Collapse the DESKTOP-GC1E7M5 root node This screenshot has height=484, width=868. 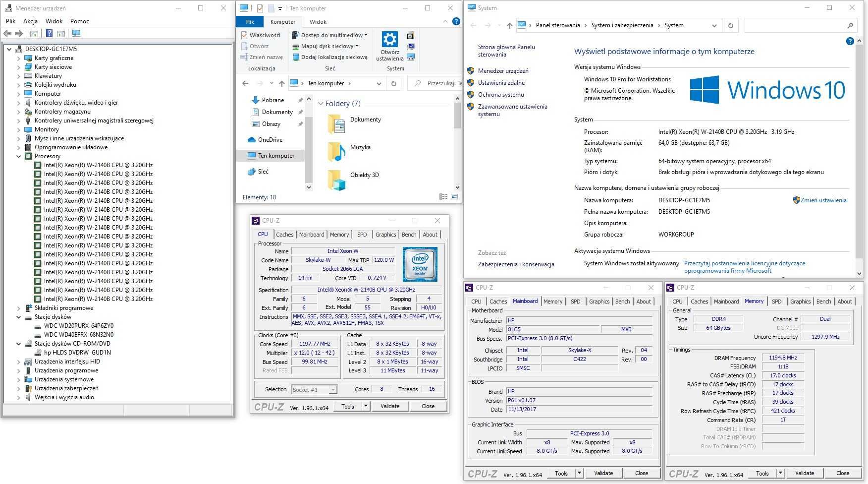click(x=9, y=49)
